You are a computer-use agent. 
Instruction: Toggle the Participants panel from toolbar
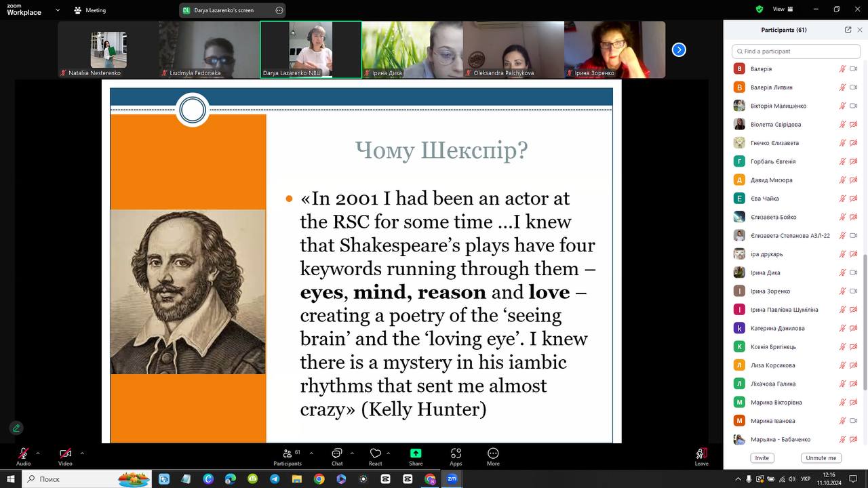tap(288, 456)
